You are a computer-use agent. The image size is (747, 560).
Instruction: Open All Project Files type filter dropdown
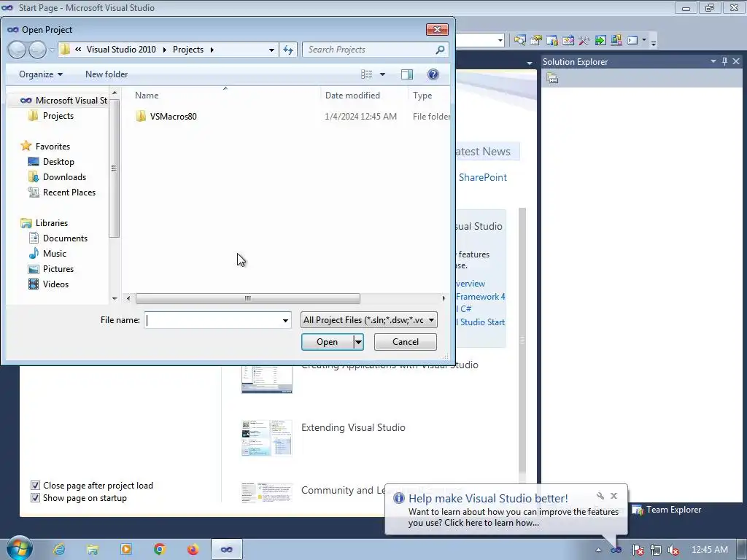(368, 320)
